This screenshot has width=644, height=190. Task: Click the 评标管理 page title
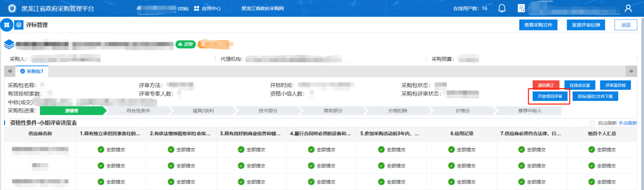tap(37, 25)
